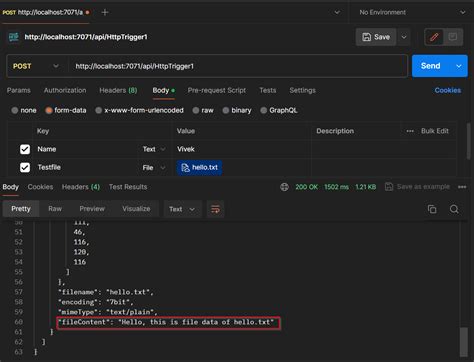Switch response view to Preview
Screen dimensions: 474x362
[92, 209]
